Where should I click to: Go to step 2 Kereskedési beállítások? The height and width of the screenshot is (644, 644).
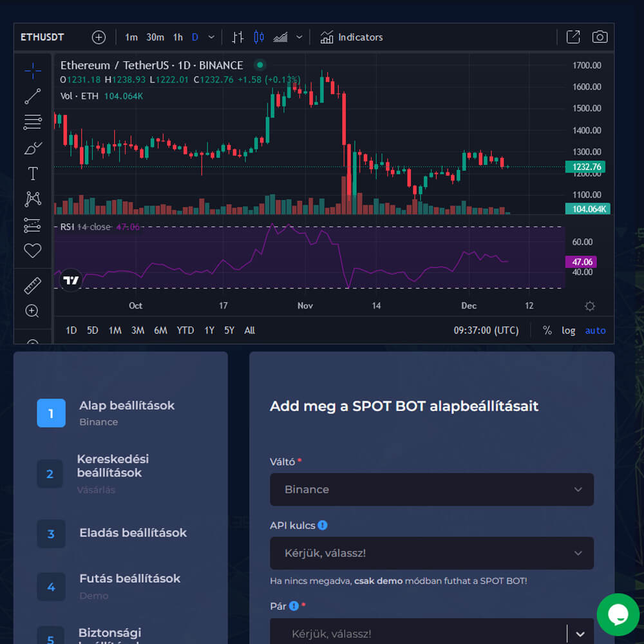point(93,473)
